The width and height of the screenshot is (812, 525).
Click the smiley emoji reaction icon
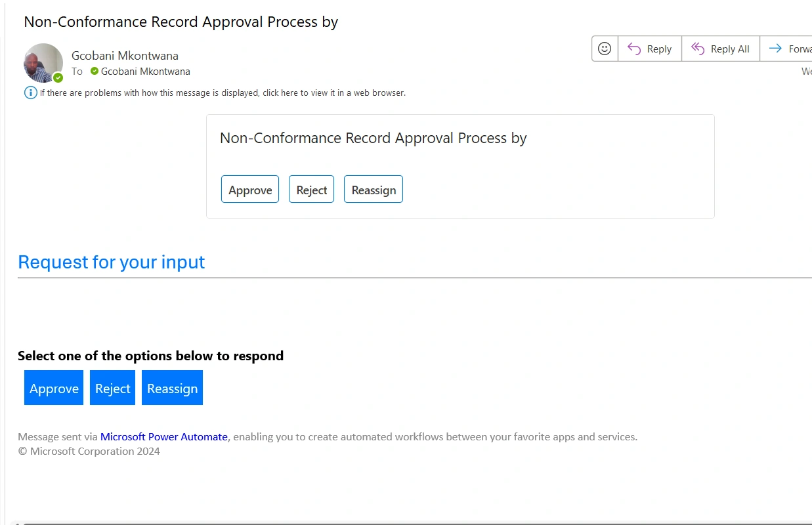(605, 49)
